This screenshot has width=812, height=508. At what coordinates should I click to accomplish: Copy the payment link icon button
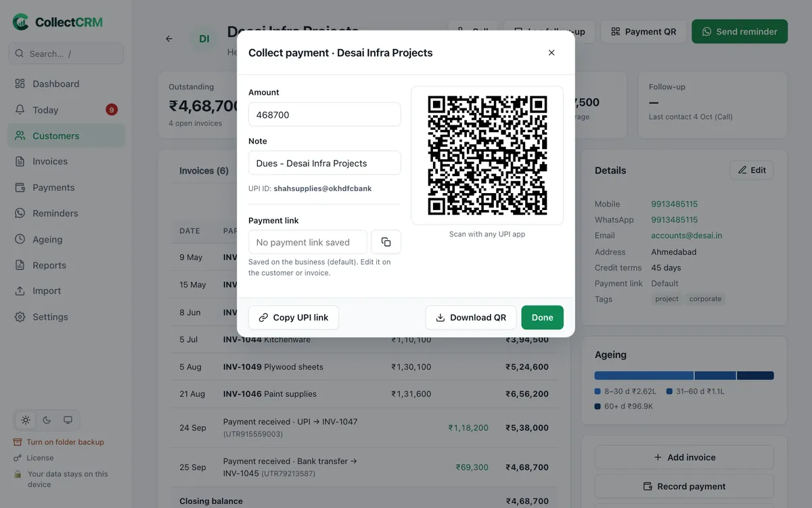coord(386,242)
